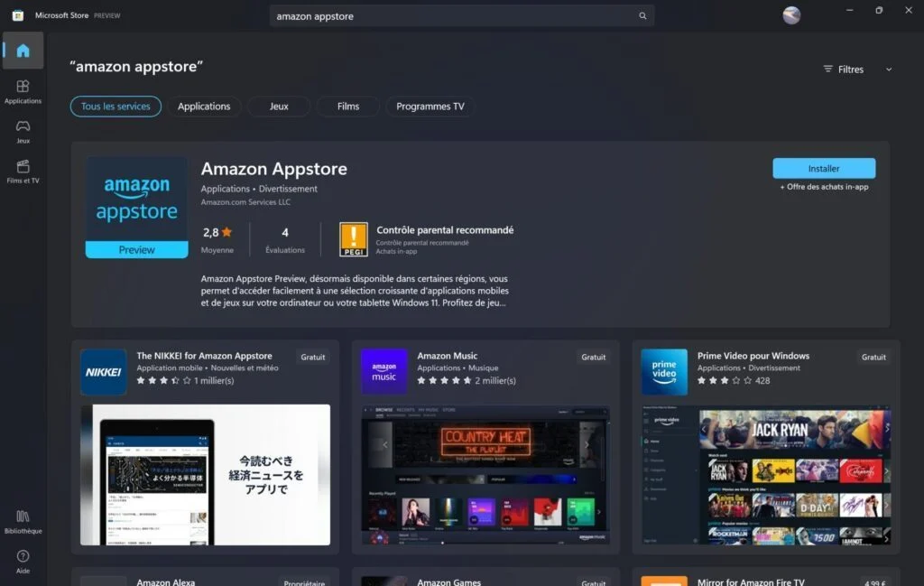View the Amazon Music Country Heat screenshot
Screen dimensions: 924x586
pos(485,475)
